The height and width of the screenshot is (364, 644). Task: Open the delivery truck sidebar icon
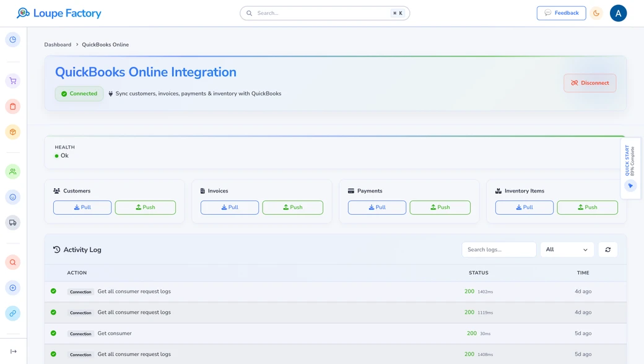coord(13,223)
